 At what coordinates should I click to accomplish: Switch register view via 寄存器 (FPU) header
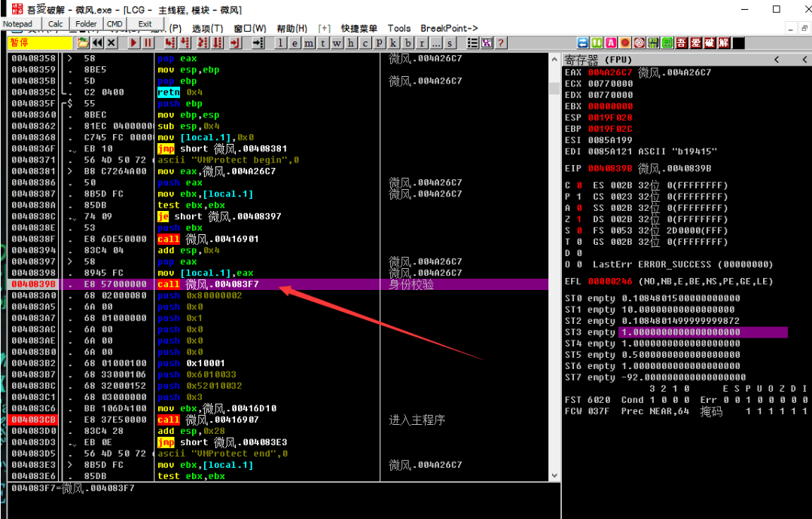coord(599,60)
